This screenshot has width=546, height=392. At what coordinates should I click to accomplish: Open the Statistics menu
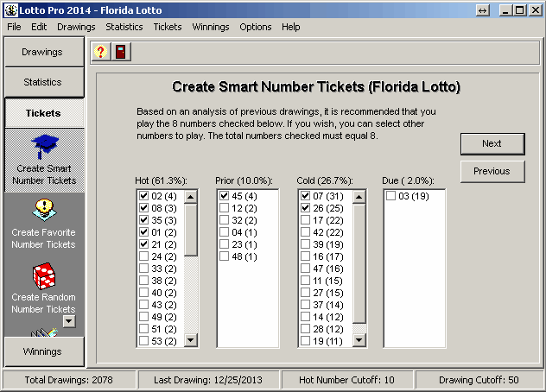tap(124, 27)
